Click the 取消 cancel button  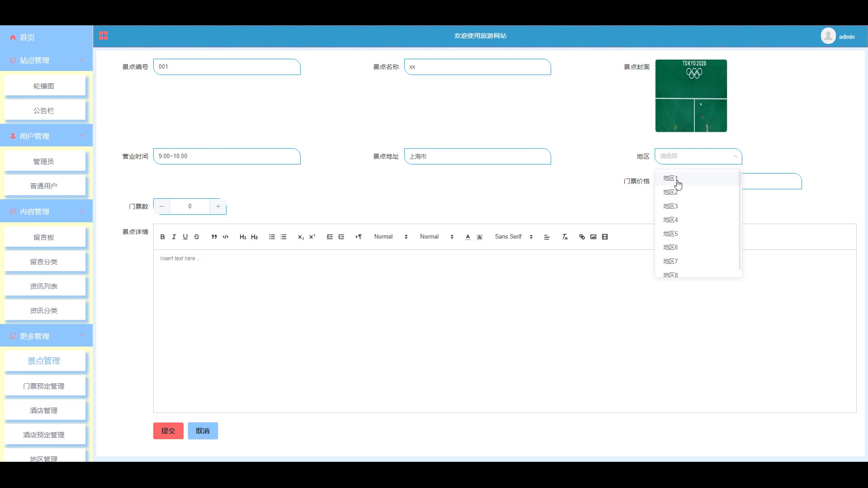click(203, 431)
